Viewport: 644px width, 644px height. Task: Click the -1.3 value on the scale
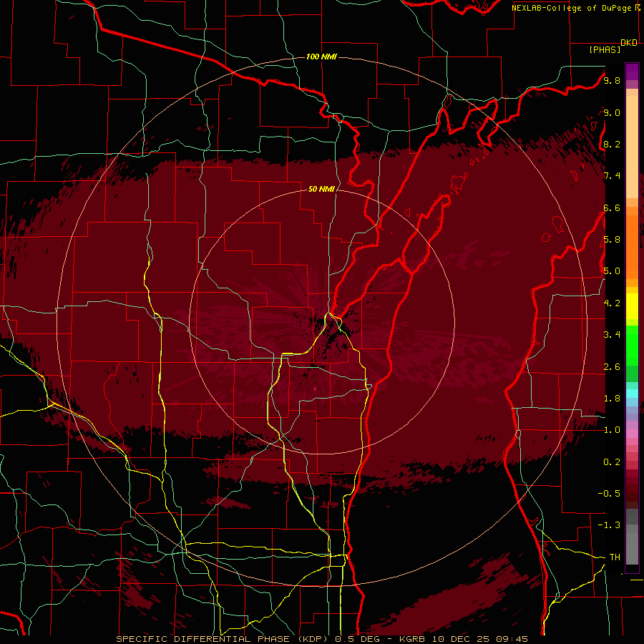coord(609,525)
